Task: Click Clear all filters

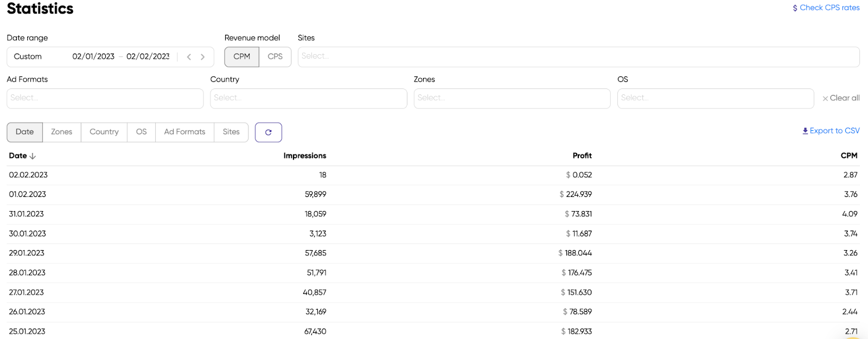Action: pyautogui.click(x=841, y=98)
